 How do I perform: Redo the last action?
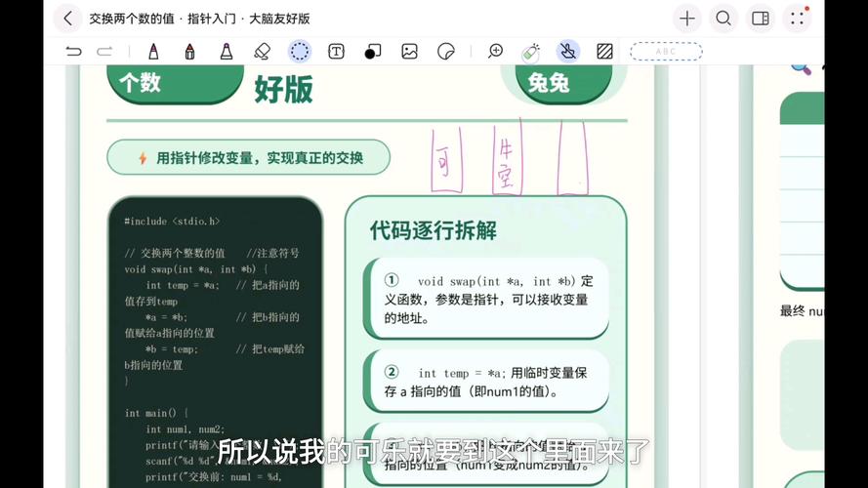[x=104, y=52]
